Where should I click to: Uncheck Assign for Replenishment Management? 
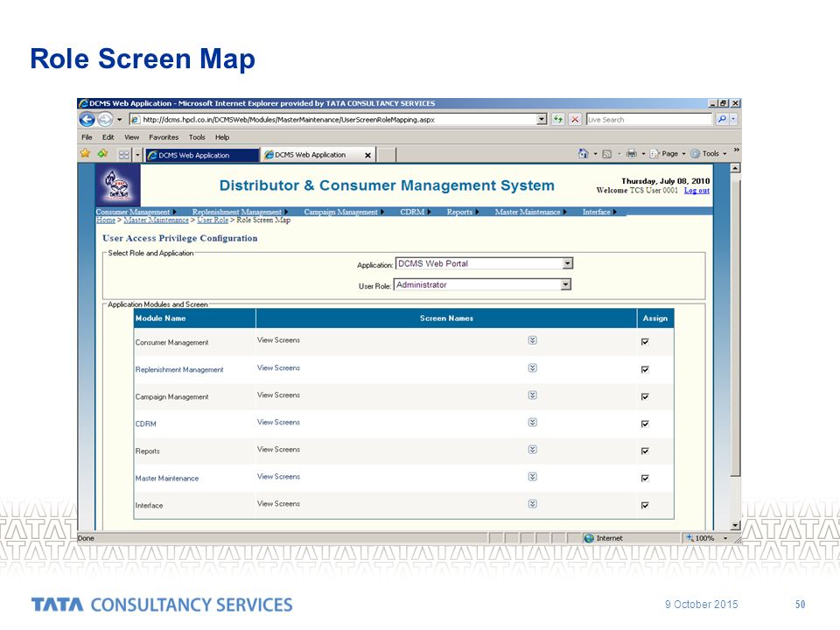point(645,369)
